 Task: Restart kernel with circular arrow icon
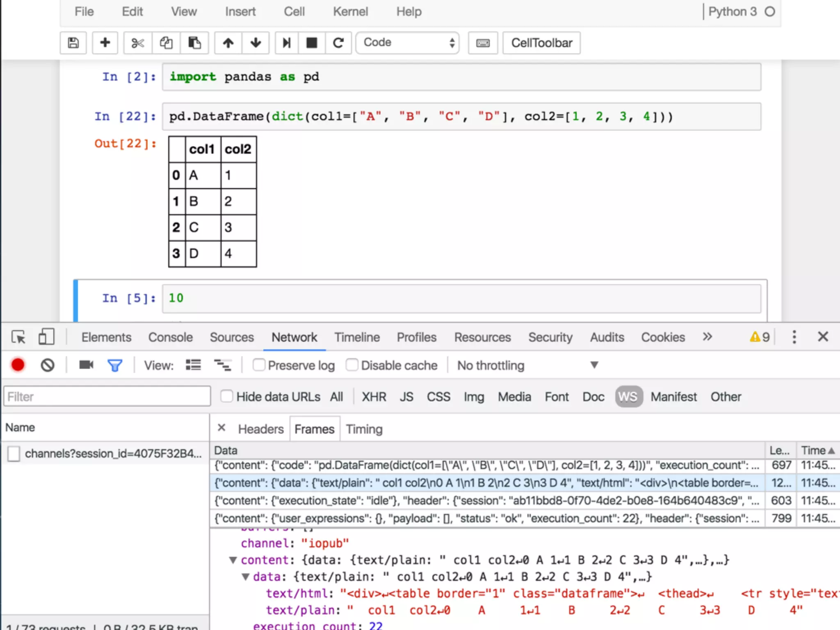point(338,43)
